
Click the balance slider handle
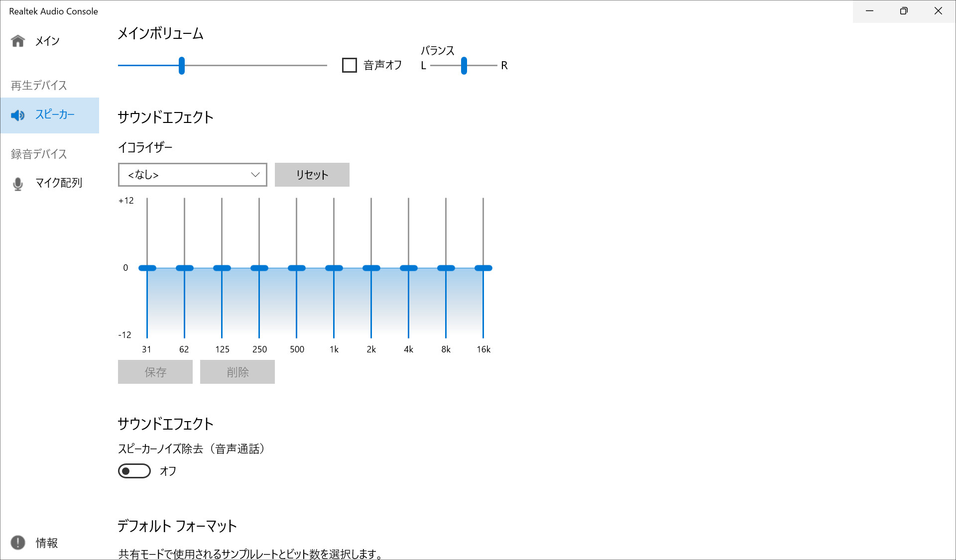tap(464, 65)
